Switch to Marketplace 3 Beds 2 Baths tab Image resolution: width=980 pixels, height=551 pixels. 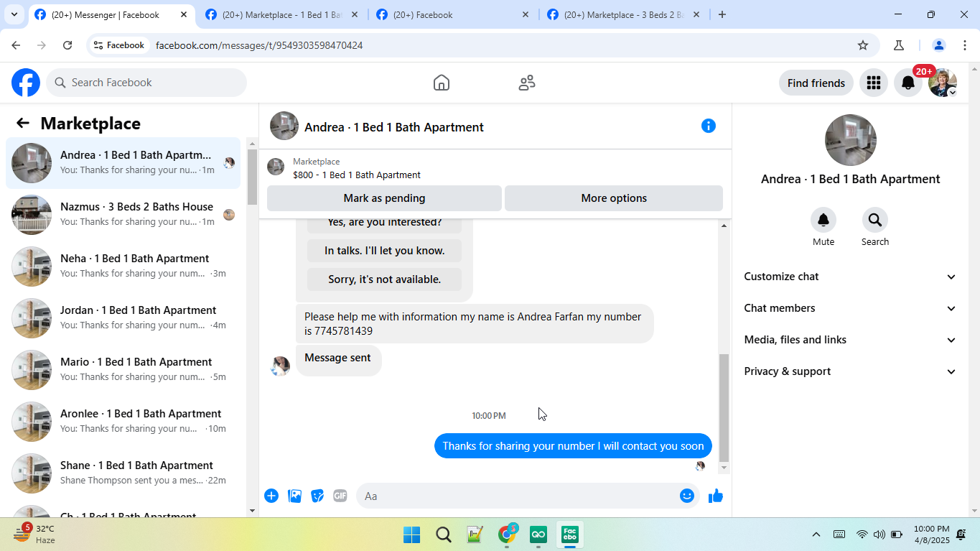[623, 14]
